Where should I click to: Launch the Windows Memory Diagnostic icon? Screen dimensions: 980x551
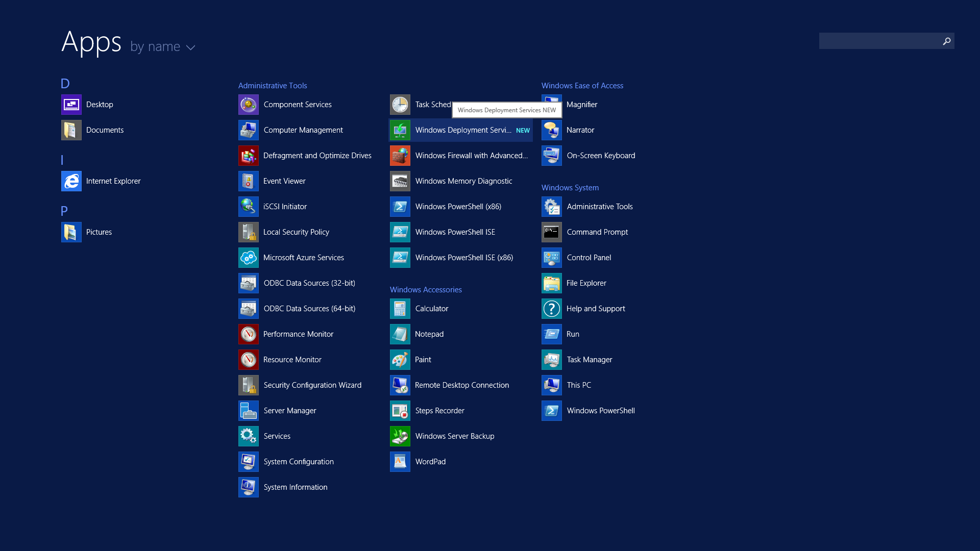pos(400,181)
